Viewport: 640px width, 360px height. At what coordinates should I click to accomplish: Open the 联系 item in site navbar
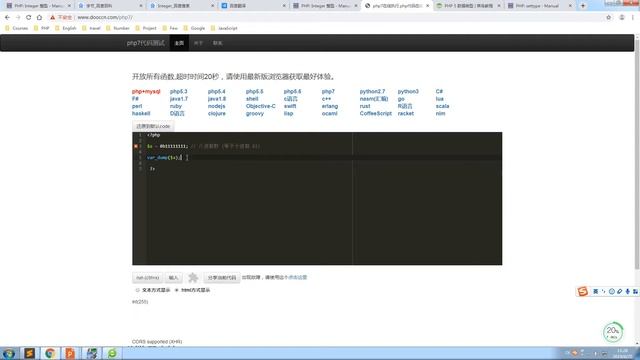click(x=218, y=43)
